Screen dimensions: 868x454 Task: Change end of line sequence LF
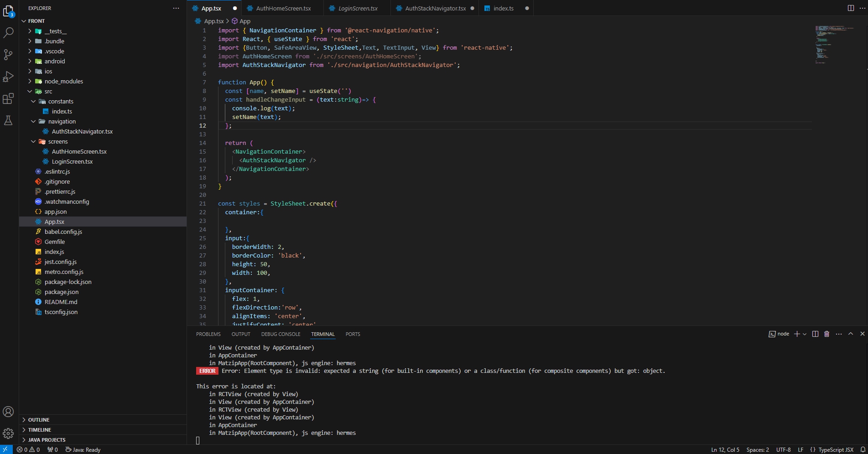point(800,449)
